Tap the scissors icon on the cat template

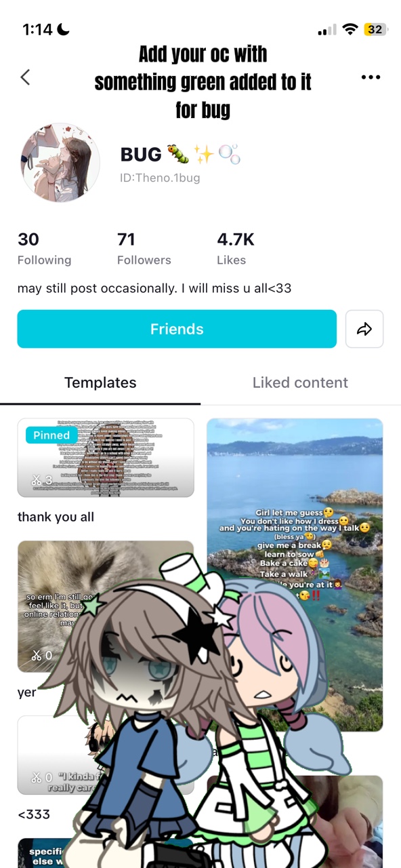click(x=37, y=655)
